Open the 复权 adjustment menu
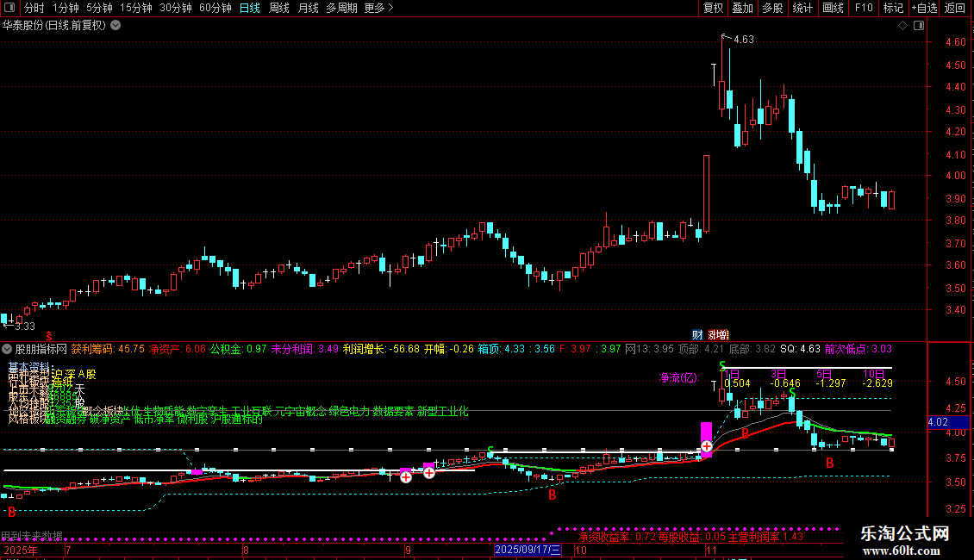The width and height of the screenshot is (974, 560). coord(713,8)
